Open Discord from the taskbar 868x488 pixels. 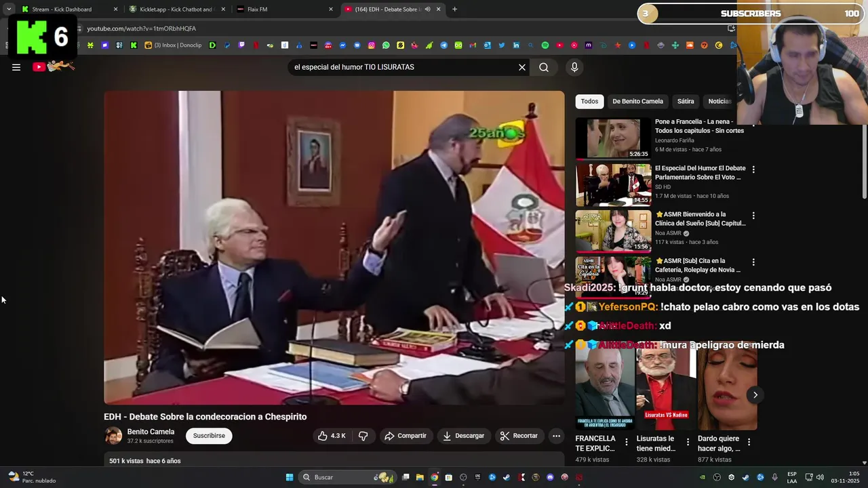coord(550,477)
